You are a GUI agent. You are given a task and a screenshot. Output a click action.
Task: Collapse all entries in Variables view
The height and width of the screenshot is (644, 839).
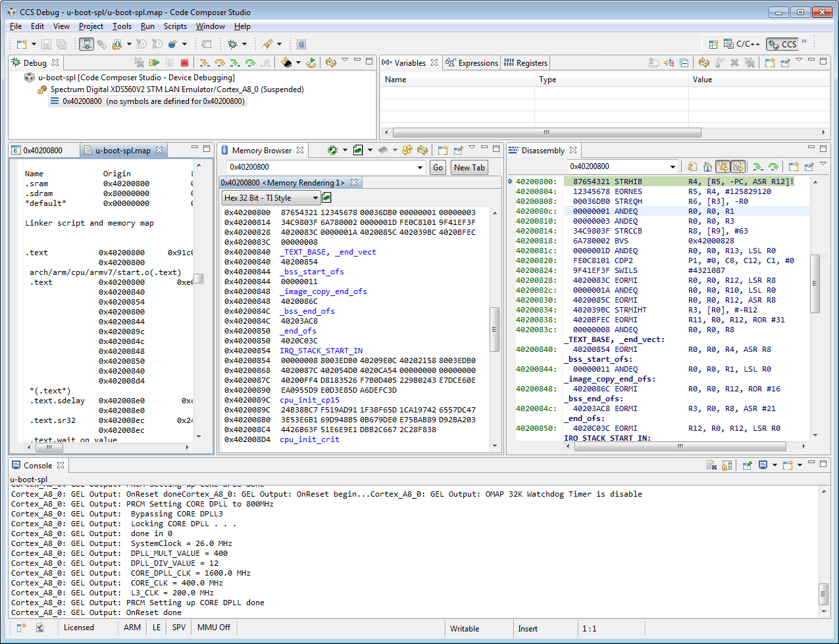pos(684,62)
